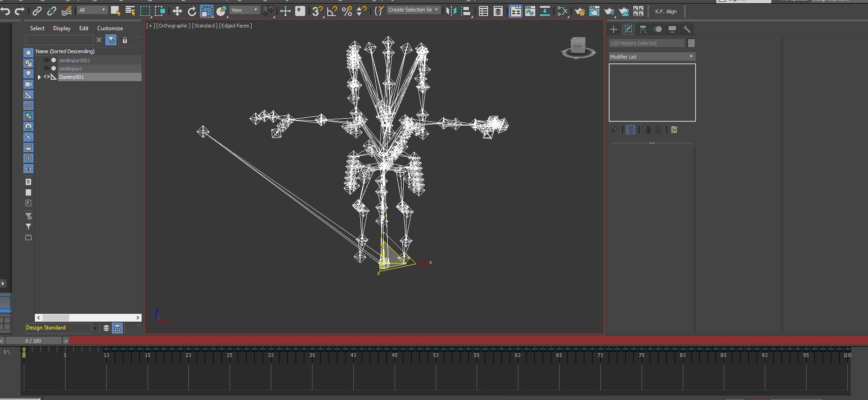This screenshot has height=400, width=868.
Task: Open the Display menu in explorer
Action: 62,28
